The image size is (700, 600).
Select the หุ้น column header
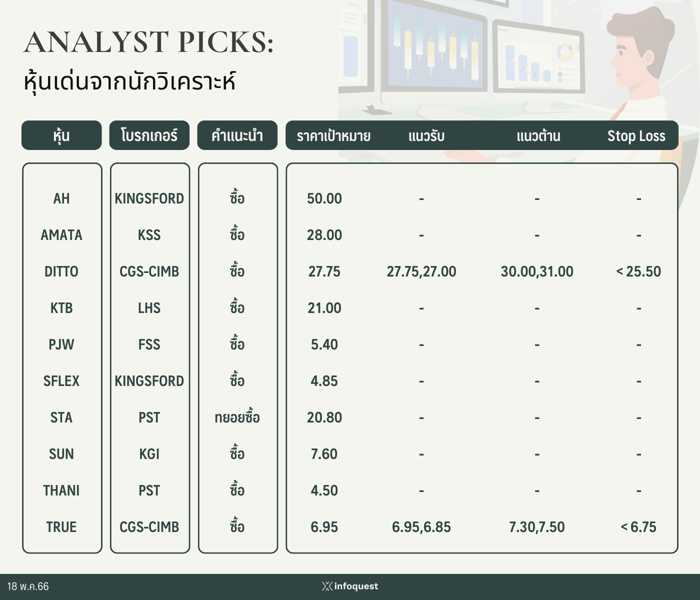click(61, 135)
